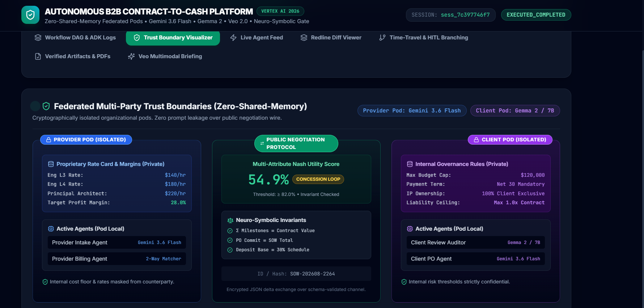Click the lightning icon for Live Agent Feed
The image size is (644, 308).
[x=233, y=38]
